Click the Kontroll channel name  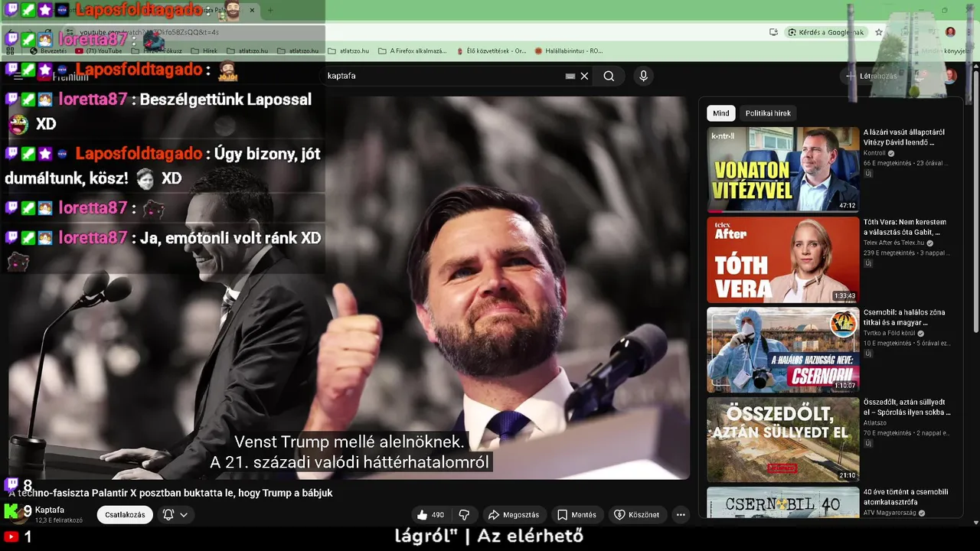[874, 153]
